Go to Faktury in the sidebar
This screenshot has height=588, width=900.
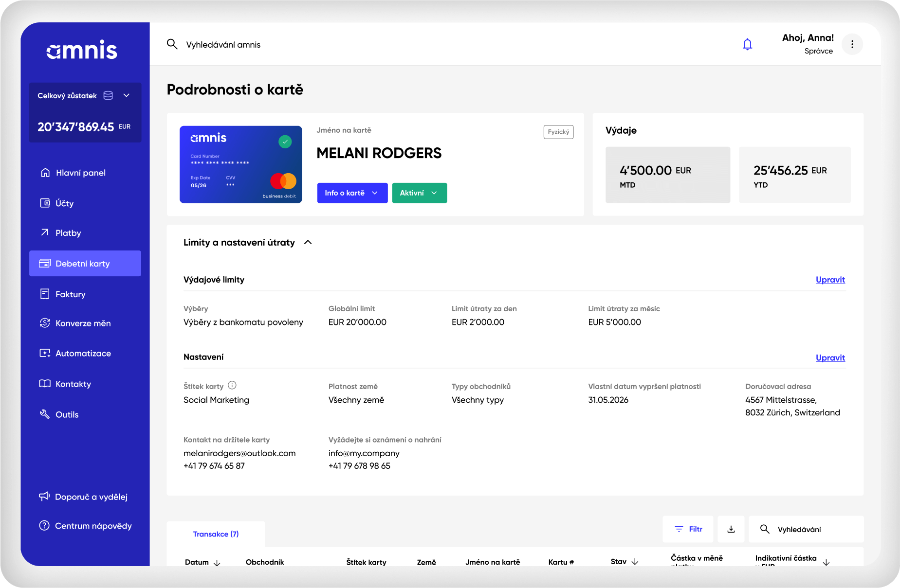point(70,294)
